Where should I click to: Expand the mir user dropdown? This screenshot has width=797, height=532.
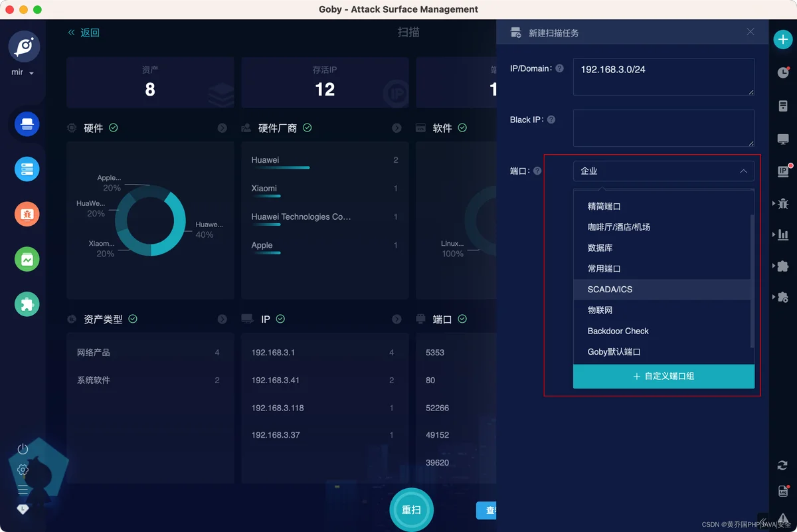click(x=23, y=72)
